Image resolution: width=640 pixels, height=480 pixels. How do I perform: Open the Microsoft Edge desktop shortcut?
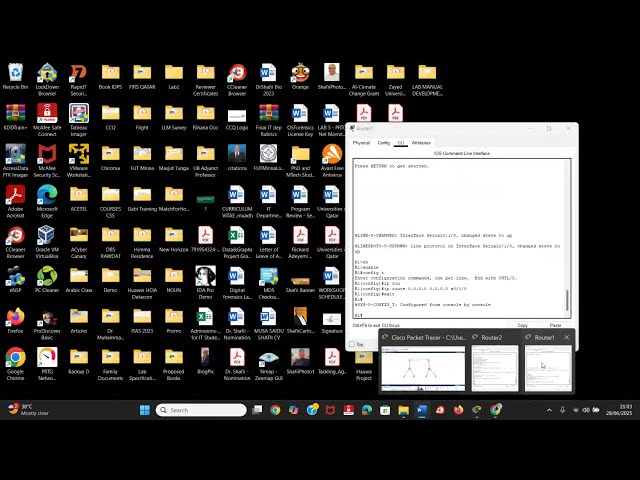(x=47, y=201)
